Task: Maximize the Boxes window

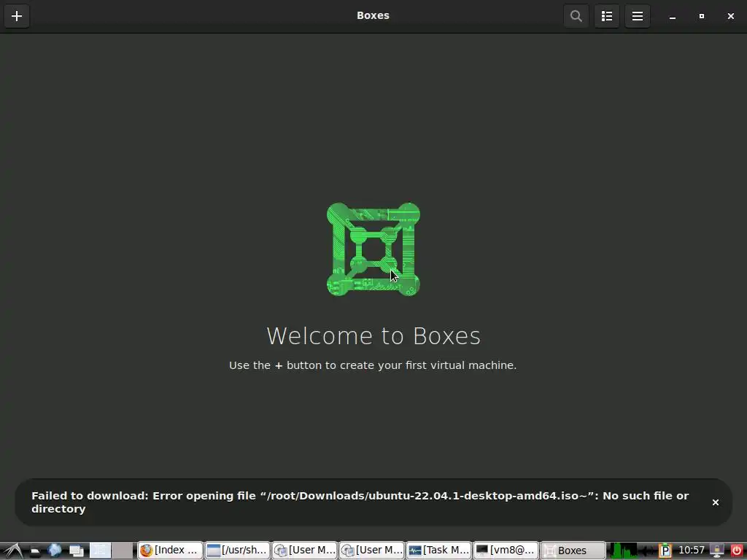Action: 701,16
